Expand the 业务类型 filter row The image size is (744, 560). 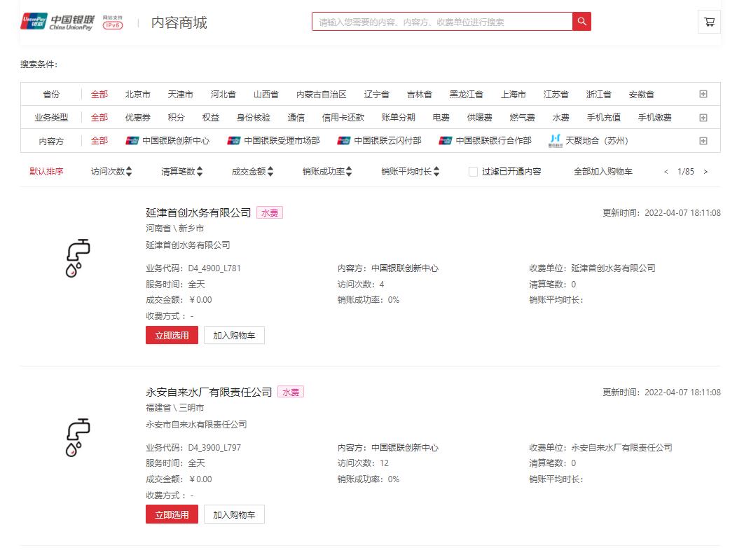(703, 117)
